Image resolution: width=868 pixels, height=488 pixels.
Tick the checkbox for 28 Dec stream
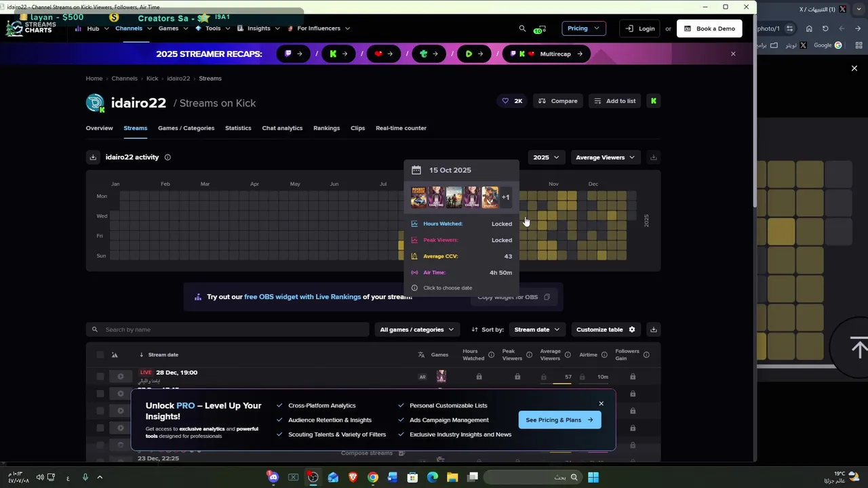100,377
